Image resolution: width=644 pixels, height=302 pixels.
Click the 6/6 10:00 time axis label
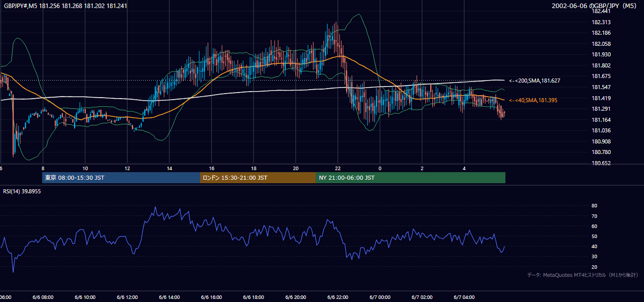pyautogui.click(x=85, y=297)
